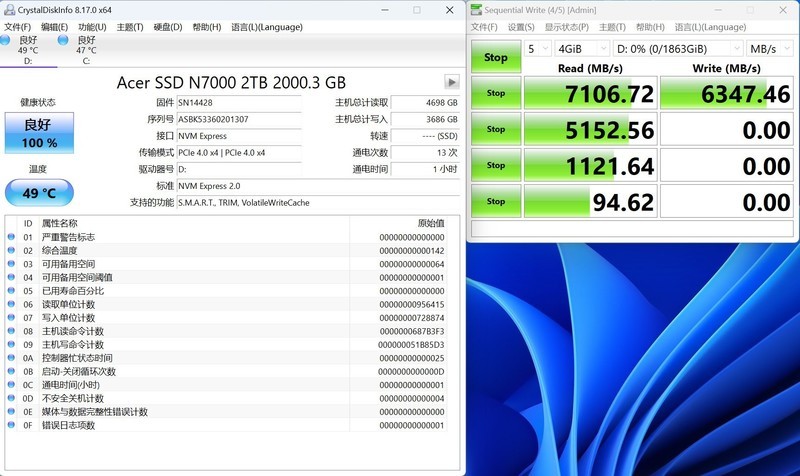Click the 6347.46 write speed progress bar

(727, 93)
